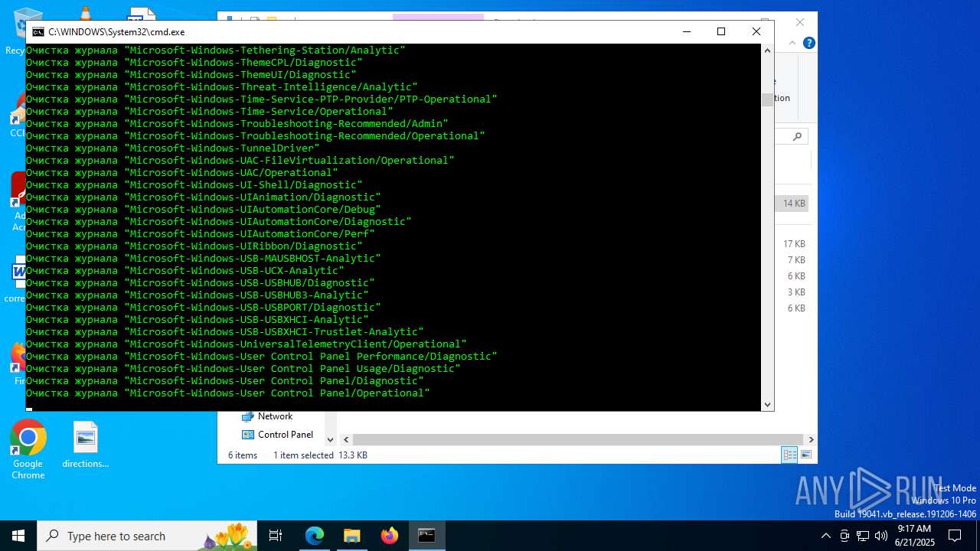Viewport: 980px width, 551px height.
Task: Open the Windows Start menu
Action: (18, 536)
